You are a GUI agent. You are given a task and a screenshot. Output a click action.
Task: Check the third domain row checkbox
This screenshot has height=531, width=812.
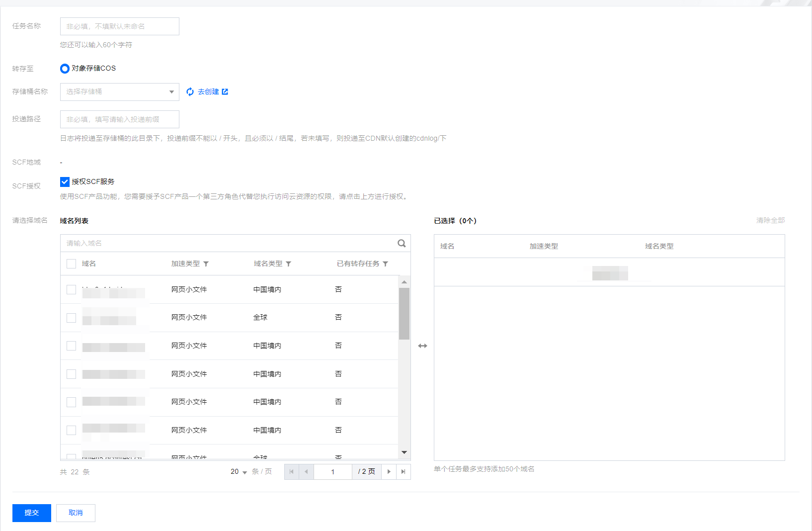click(71, 346)
